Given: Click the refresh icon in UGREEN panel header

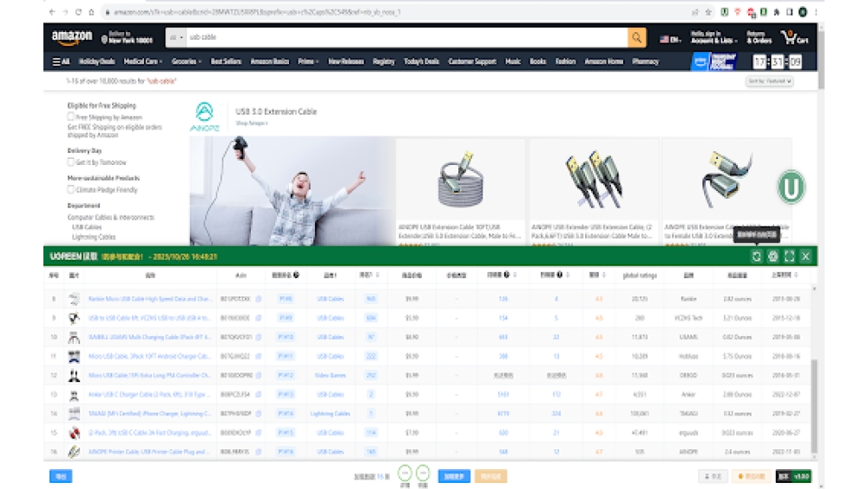Looking at the screenshot, I should [x=756, y=256].
